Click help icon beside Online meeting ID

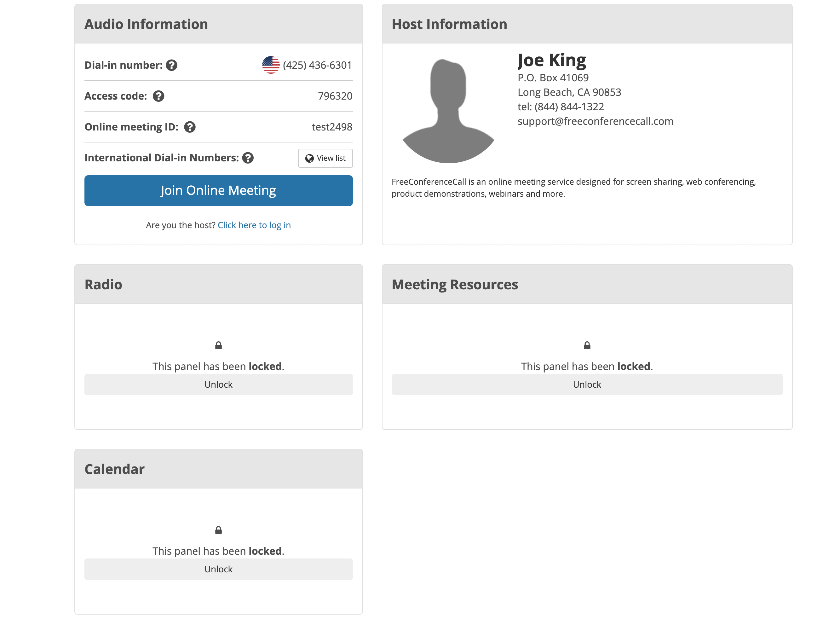click(190, 127)
